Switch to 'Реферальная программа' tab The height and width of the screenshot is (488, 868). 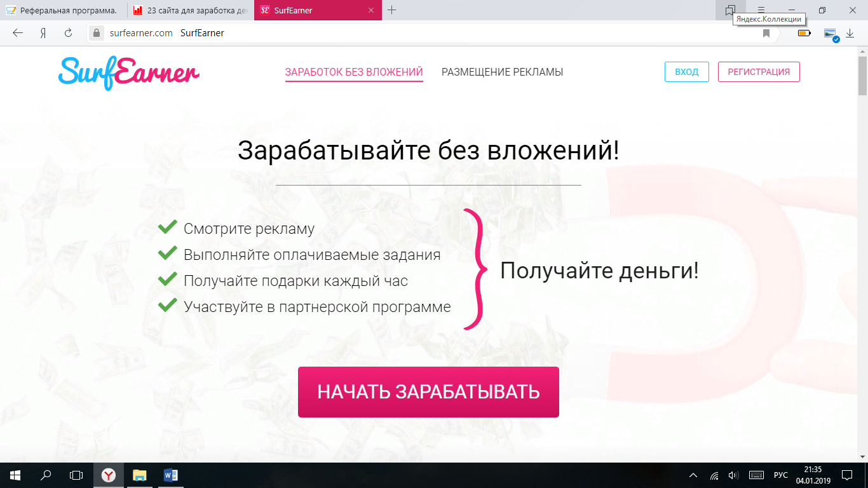(64, 10)
